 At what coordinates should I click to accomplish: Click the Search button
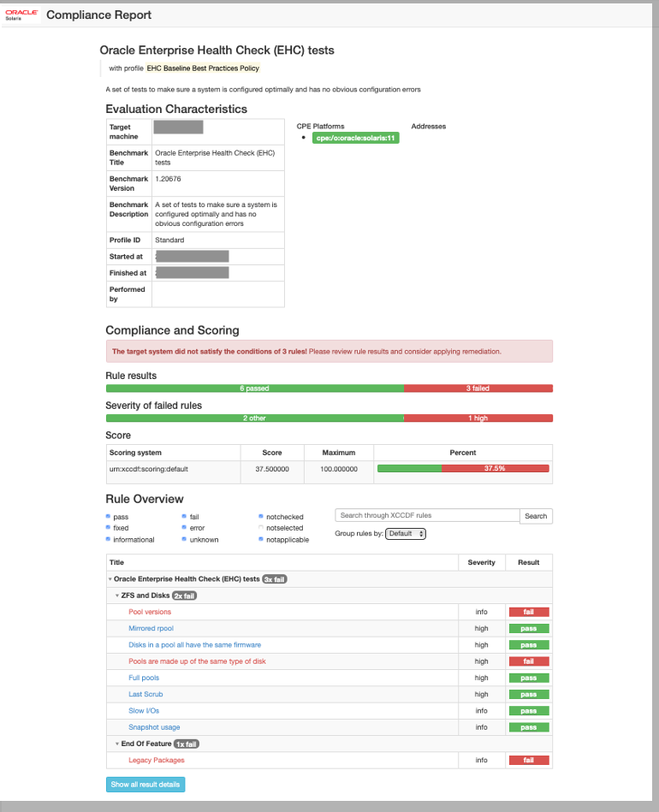pos(536,516)
